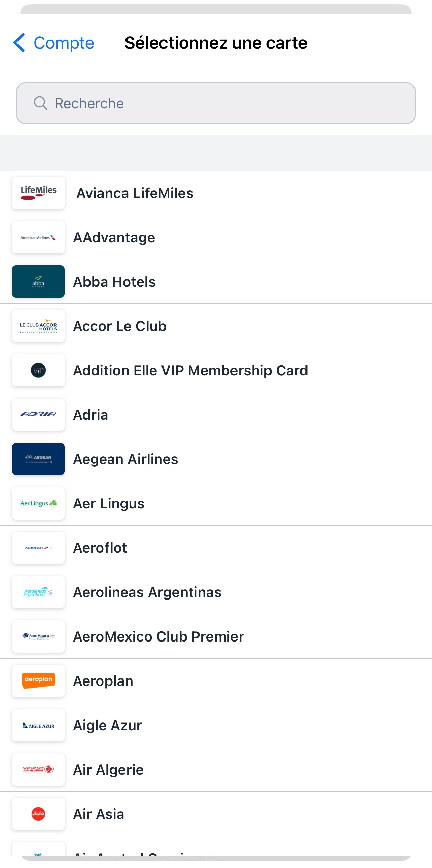This screenshot has height=868, width=432.
Task: Choose the Aeroflot card entry
Action: coord(216,548)
